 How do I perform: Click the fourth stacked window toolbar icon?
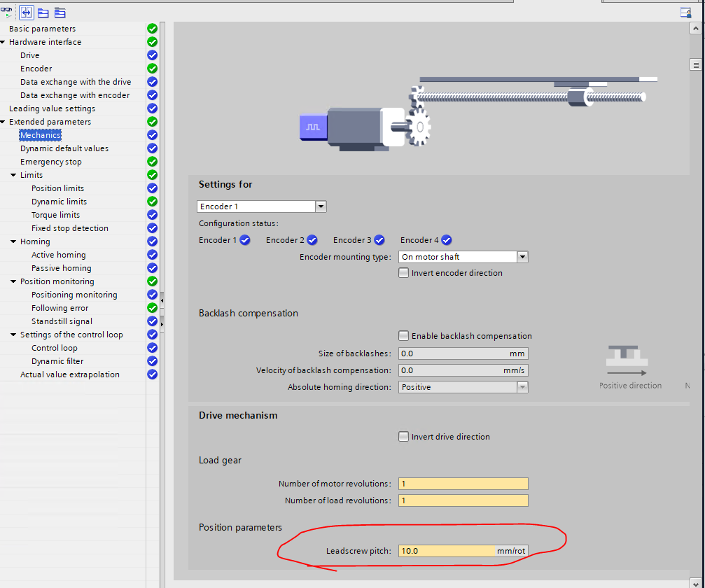(60, 12)
